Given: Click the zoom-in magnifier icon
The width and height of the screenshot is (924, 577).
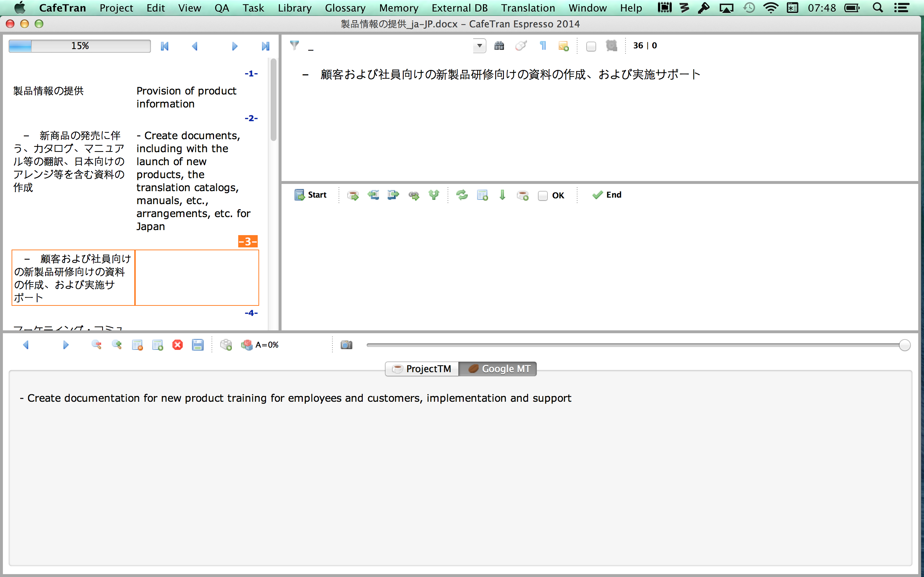Looking at the screenshot, I should pos(117,345).
